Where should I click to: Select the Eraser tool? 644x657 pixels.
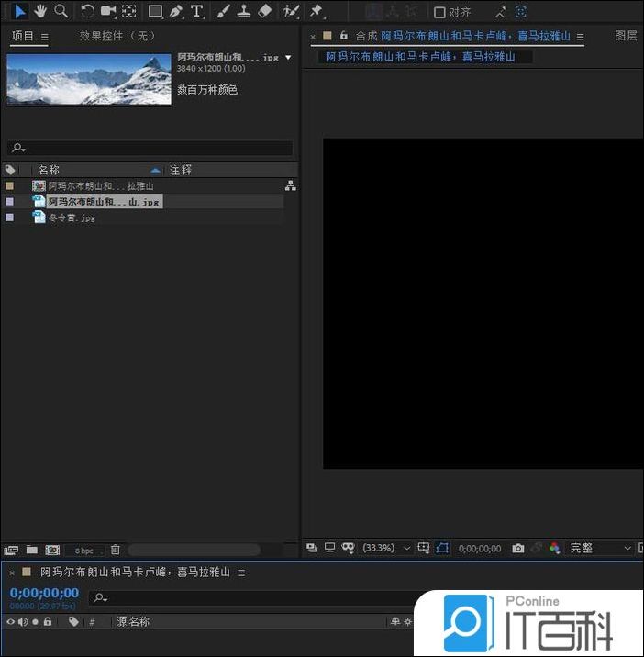265,11
